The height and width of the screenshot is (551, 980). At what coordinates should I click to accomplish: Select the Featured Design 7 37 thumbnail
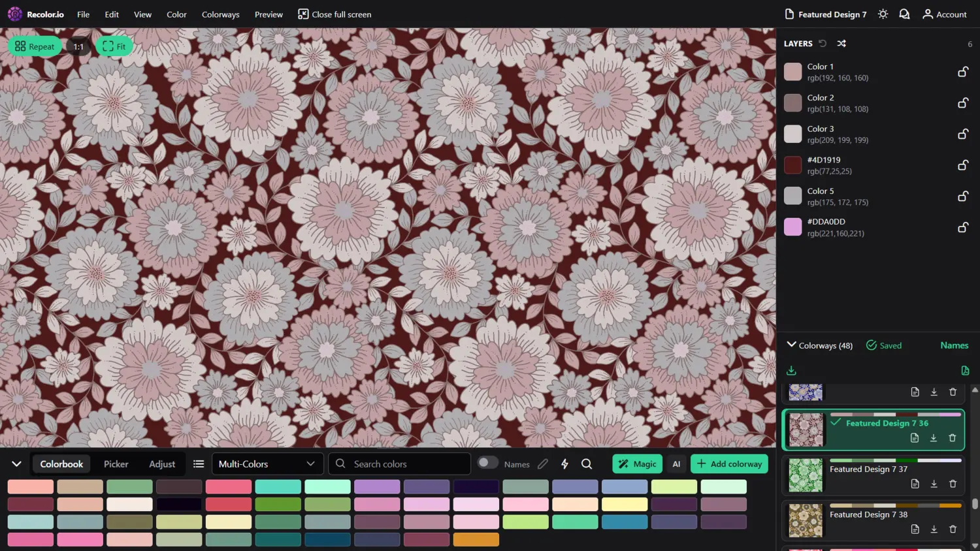click(806, 475)
